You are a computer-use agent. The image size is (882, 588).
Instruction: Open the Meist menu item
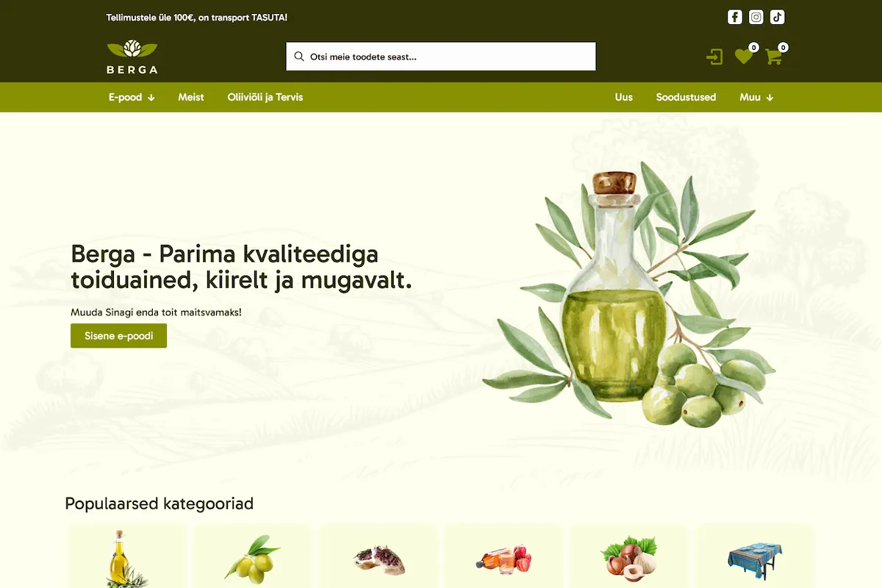(x=191, y=97)
